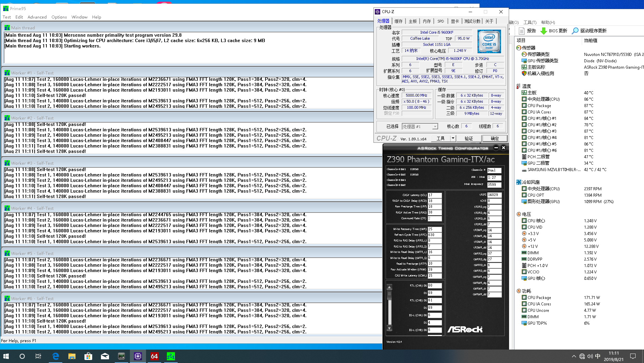This screenshot has width=644, height=363.
Task: Click the Intel Core i5 logo in CPU-Z
Action: tap(489, 41)
